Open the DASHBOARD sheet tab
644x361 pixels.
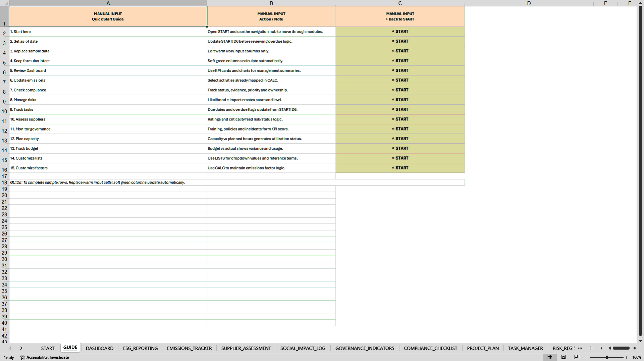pos(100,348)
